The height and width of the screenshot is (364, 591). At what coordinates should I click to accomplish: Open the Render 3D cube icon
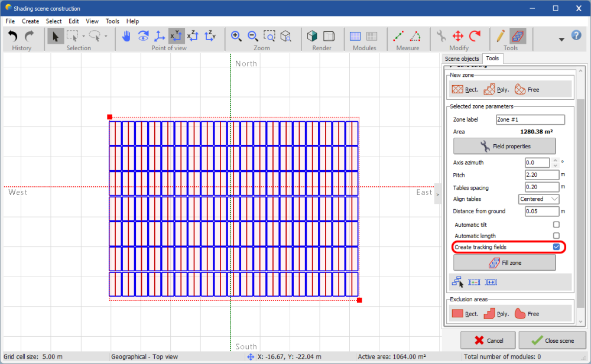(313, 36)
